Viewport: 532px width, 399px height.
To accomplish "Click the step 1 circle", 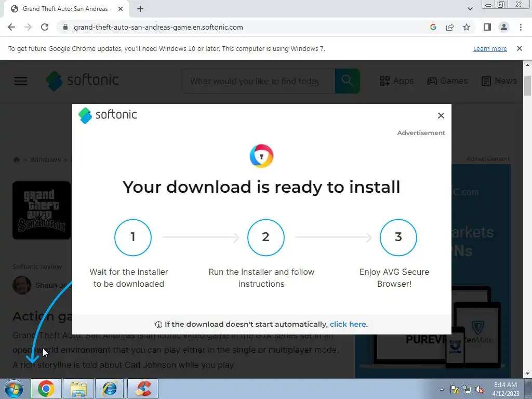I will (x=133, y=237).
